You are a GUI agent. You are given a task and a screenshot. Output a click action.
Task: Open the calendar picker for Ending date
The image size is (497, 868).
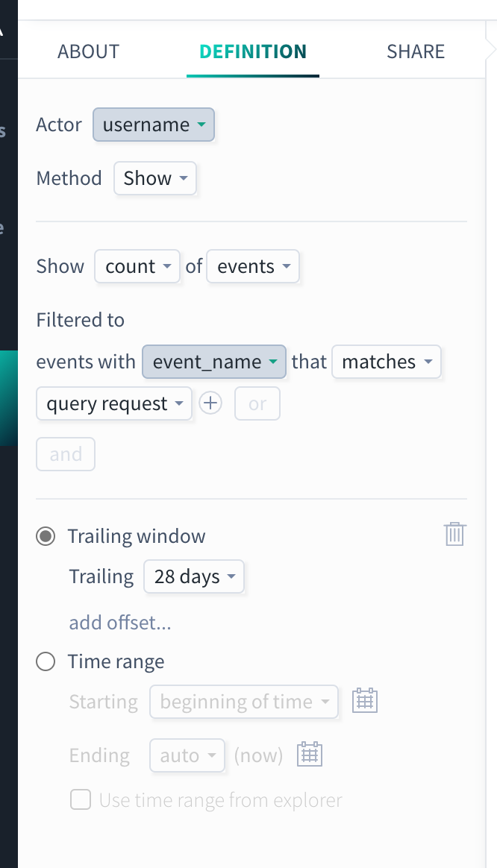coord(309,754)
